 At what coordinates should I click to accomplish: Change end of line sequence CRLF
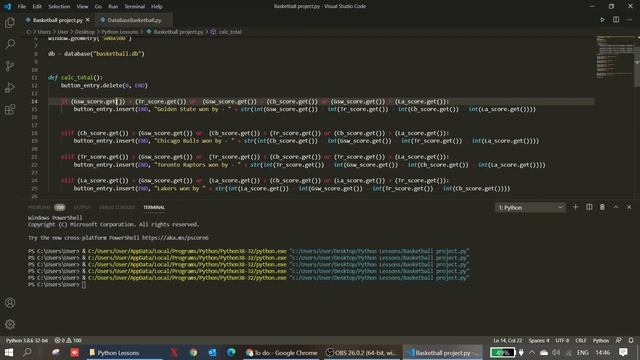tap(580, 340)
